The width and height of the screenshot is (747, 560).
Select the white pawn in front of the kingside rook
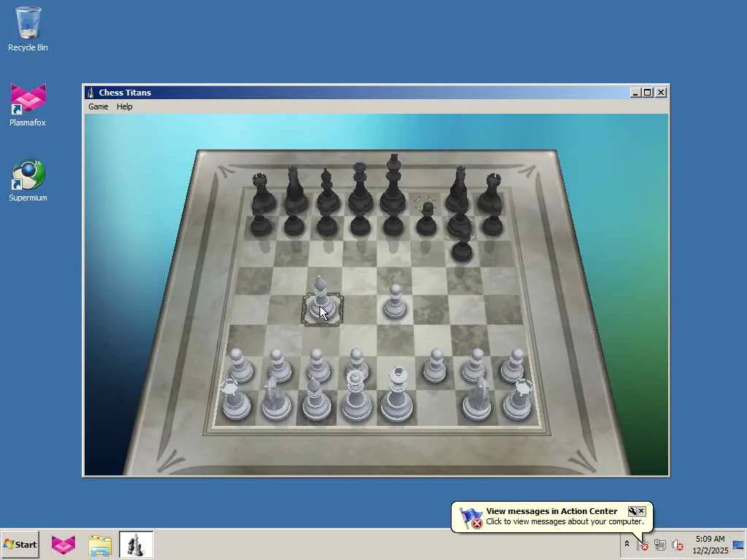pos(514,366)
